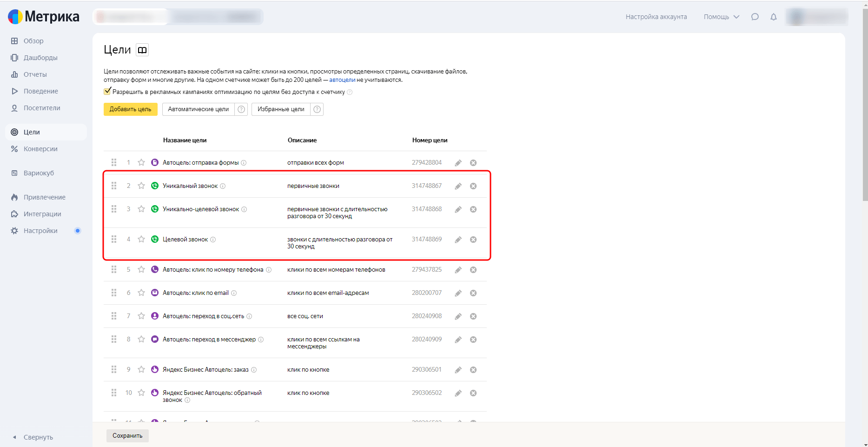This screenshot has width=868, height=447.
Task: Open the goals documentation book icon
Action: click(142, 50)
